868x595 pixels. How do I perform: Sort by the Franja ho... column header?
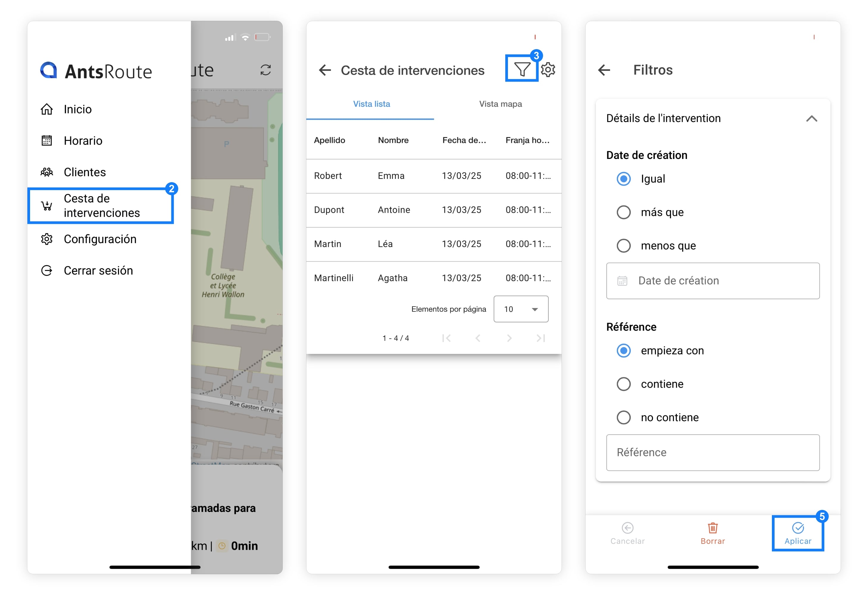(x=527, y=140)
